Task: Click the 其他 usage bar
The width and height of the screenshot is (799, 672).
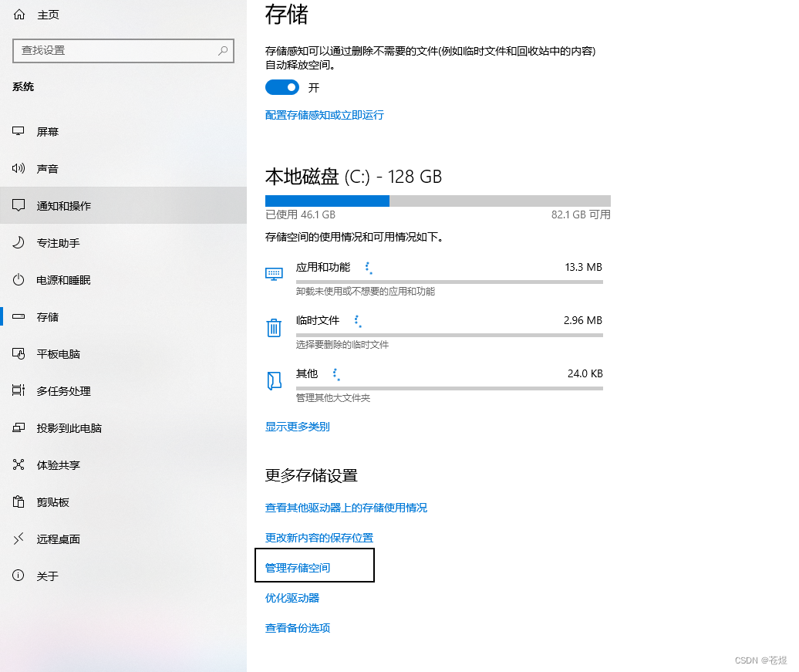Action: tap(450, 388)
